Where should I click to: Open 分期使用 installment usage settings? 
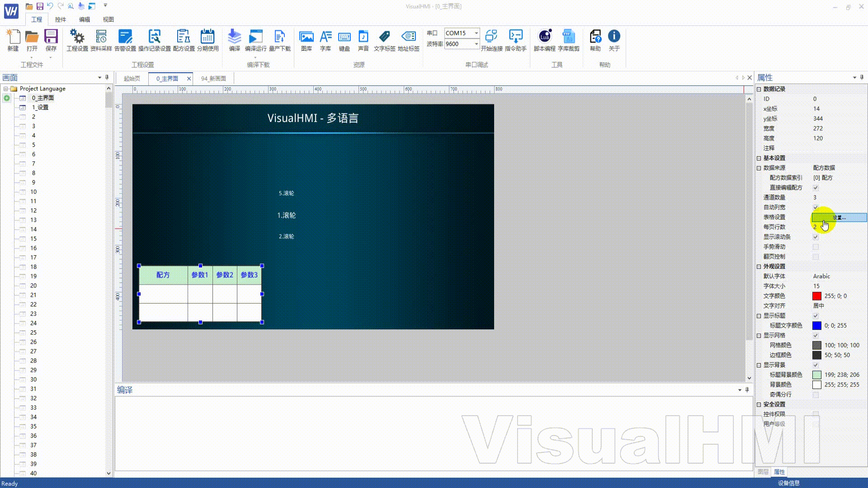(x=208, y=40)
